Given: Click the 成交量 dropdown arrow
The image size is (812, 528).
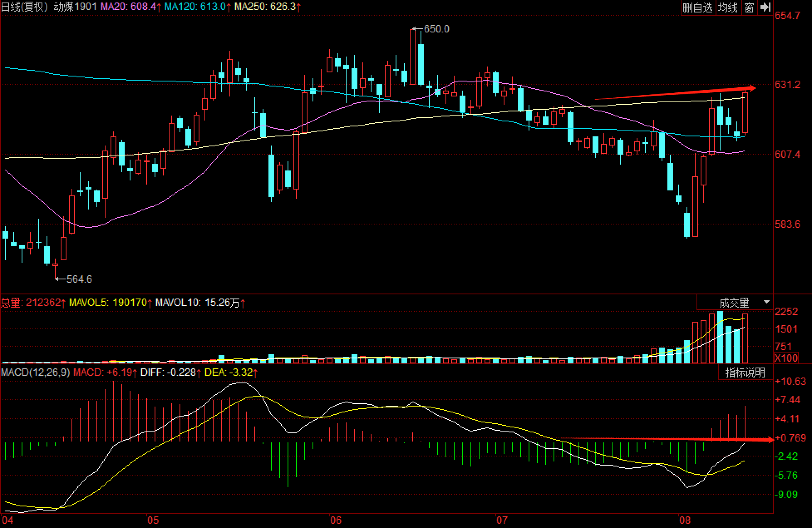Looking at the screenshot, I should (x=767, y=302).
